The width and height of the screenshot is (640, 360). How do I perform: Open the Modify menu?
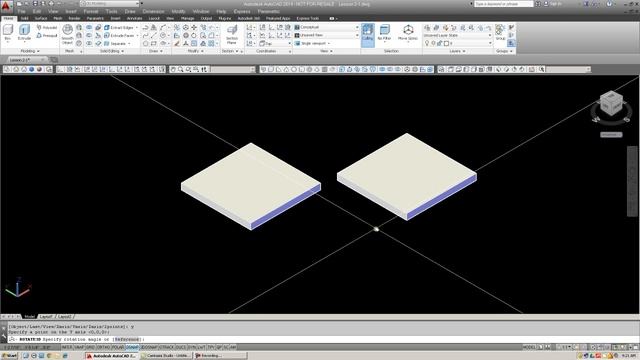coord(178,11)
